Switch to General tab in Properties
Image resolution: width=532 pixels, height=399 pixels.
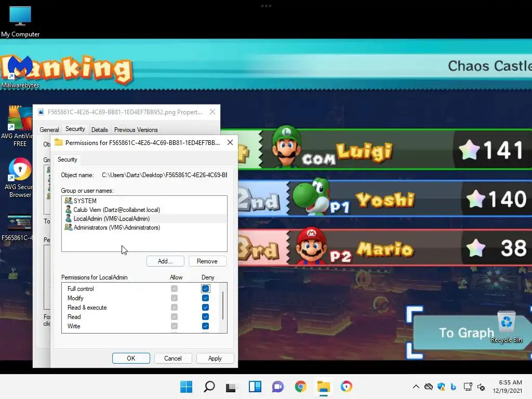coord(49,129)
